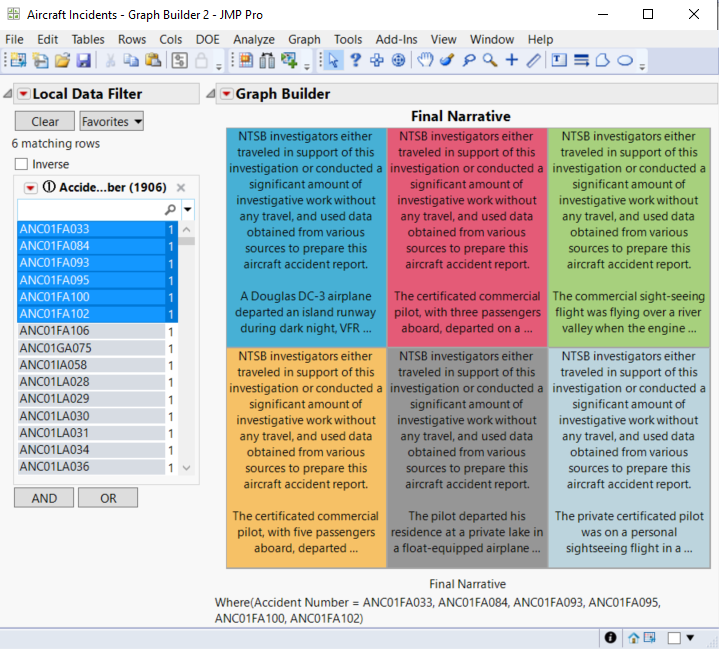719x649 pixels.
Task: Click the Save icon in toolbar
Action: (84, 61)
